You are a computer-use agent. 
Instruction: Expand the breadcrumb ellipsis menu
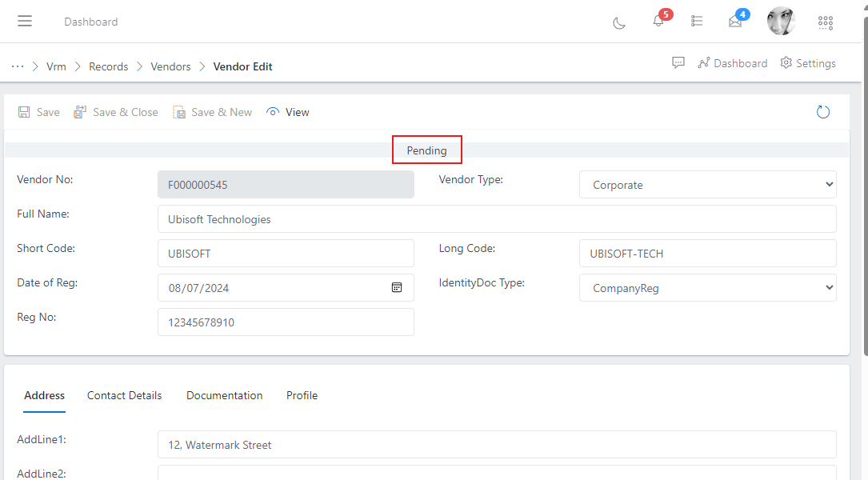click(x=18, y=66)
